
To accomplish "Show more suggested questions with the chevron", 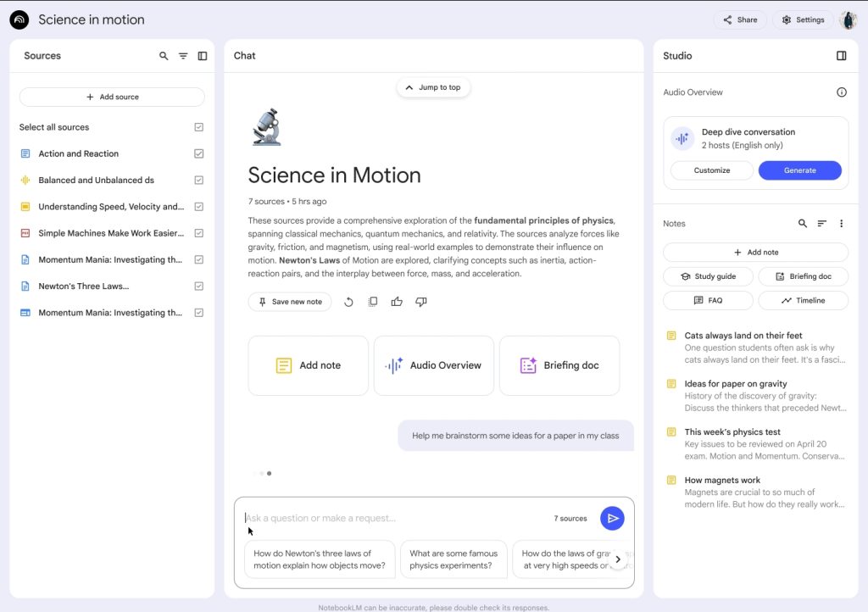I will pyautogui.click(x=618, y=559).
